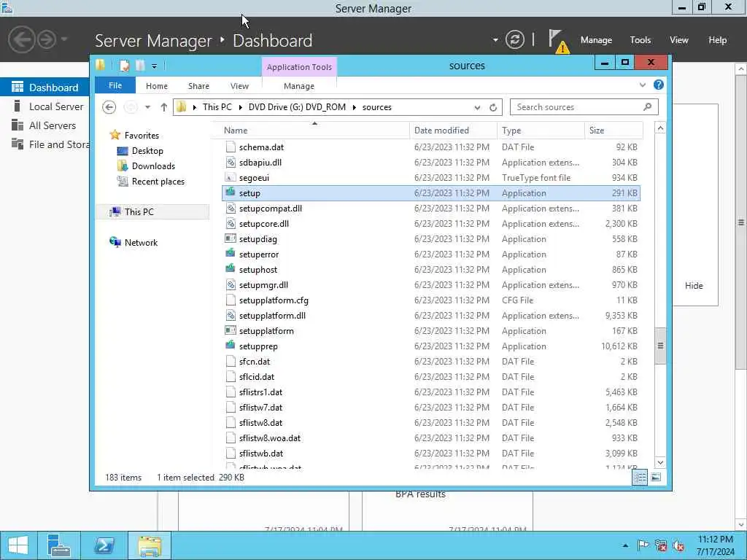This screenshot has height=560, width=747.
Task: Select the setup application file icon
Action: 231,192
